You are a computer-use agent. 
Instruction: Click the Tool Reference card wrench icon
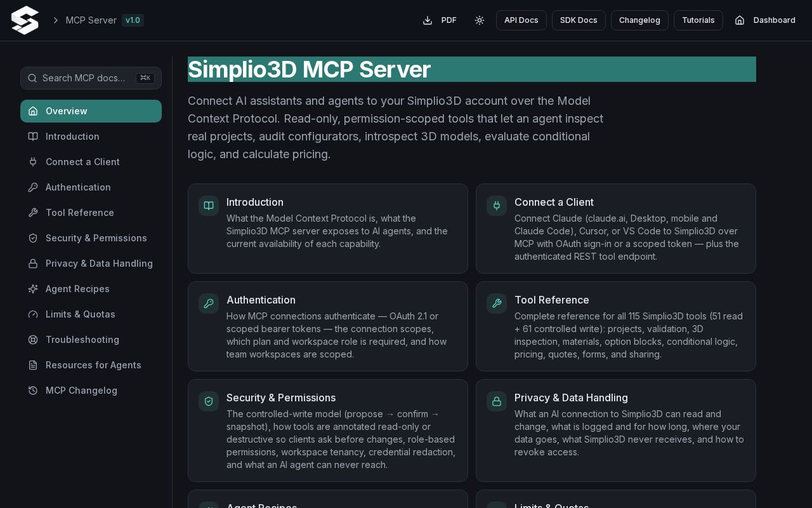click(497, 304)
